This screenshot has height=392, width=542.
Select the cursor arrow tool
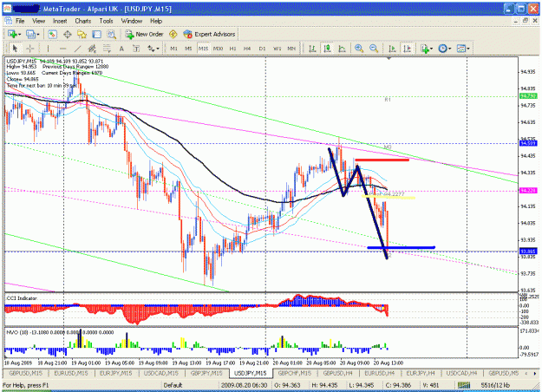[x=15, y=49]
